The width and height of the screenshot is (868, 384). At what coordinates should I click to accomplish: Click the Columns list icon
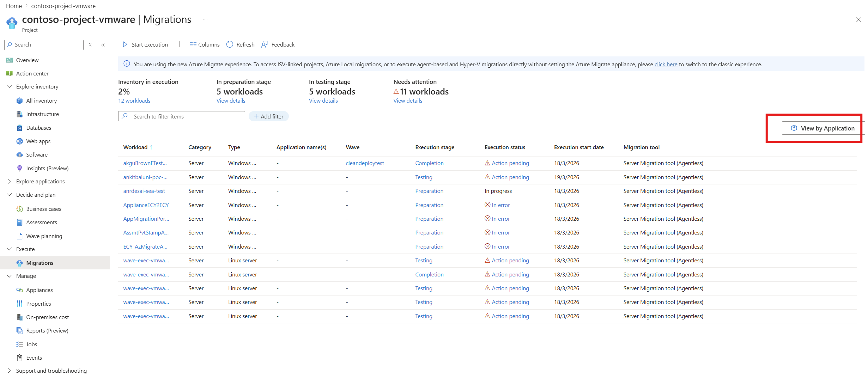pyautogui.click(x=193, y=44)
